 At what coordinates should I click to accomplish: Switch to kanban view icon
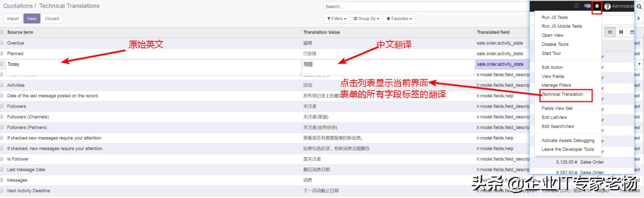tap(621, 32)
